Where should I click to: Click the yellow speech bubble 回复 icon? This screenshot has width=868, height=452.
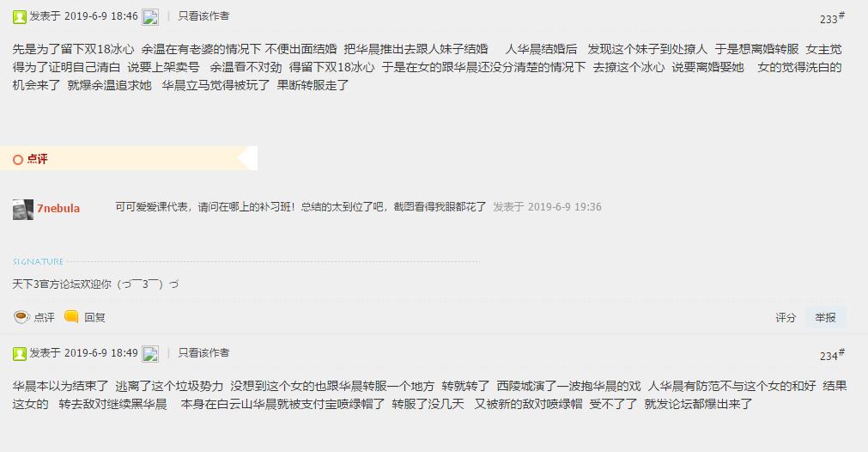pos(71,317)
